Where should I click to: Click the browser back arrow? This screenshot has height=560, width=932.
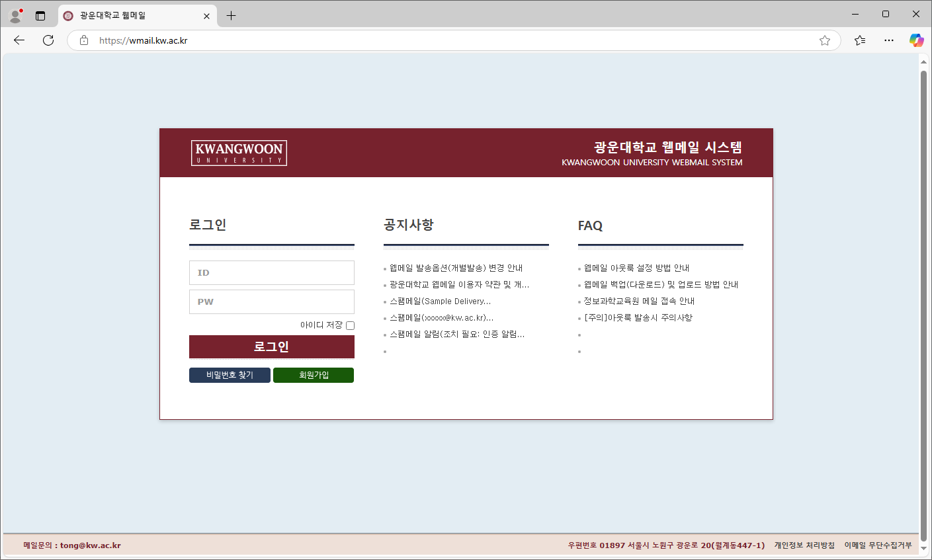tap(19, 40)
